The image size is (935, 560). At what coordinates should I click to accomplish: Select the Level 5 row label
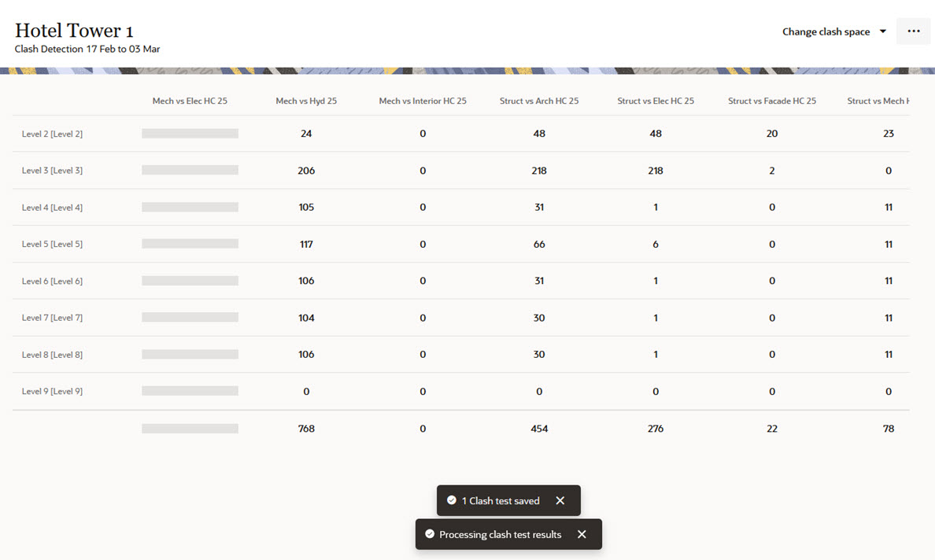tap(52, 245)
